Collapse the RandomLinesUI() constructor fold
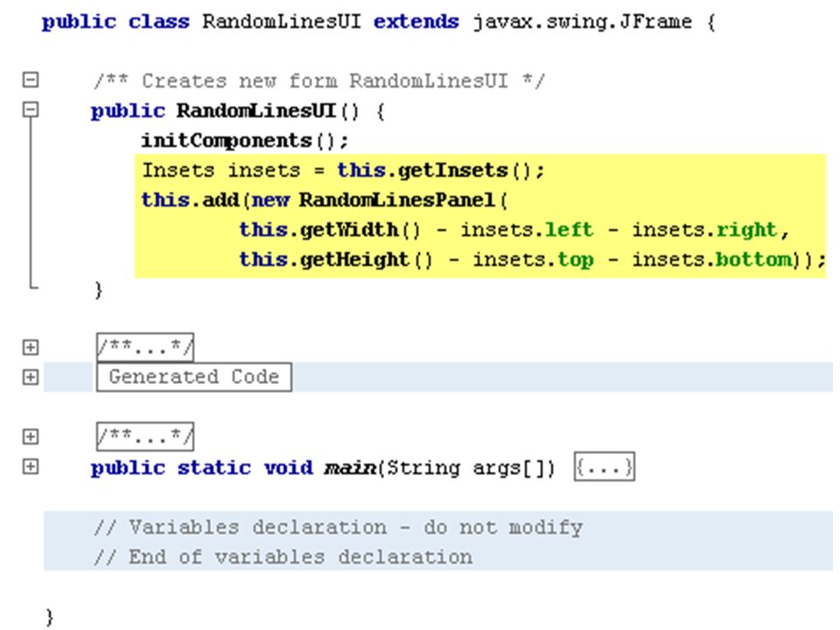 click(x=31, y=110)
